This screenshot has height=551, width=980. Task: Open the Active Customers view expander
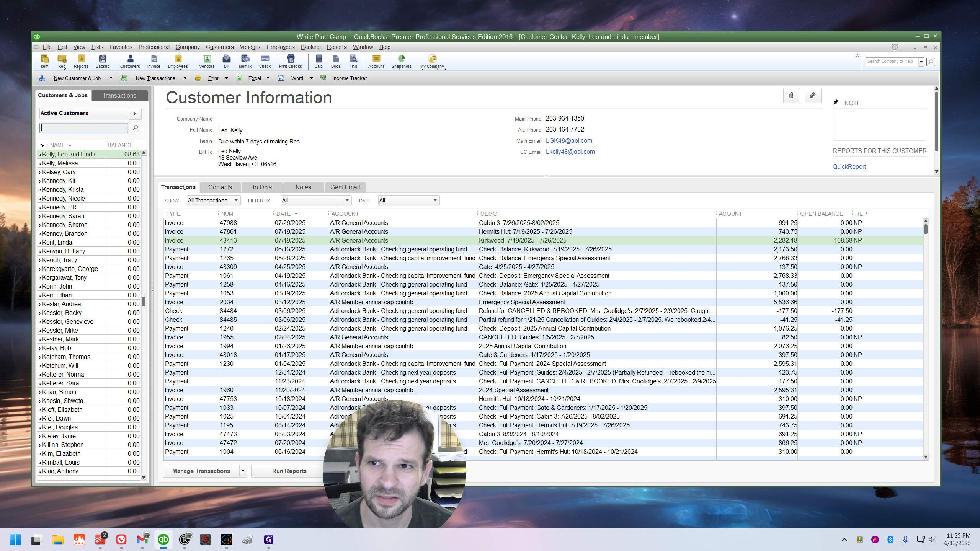tap(134, 113)
